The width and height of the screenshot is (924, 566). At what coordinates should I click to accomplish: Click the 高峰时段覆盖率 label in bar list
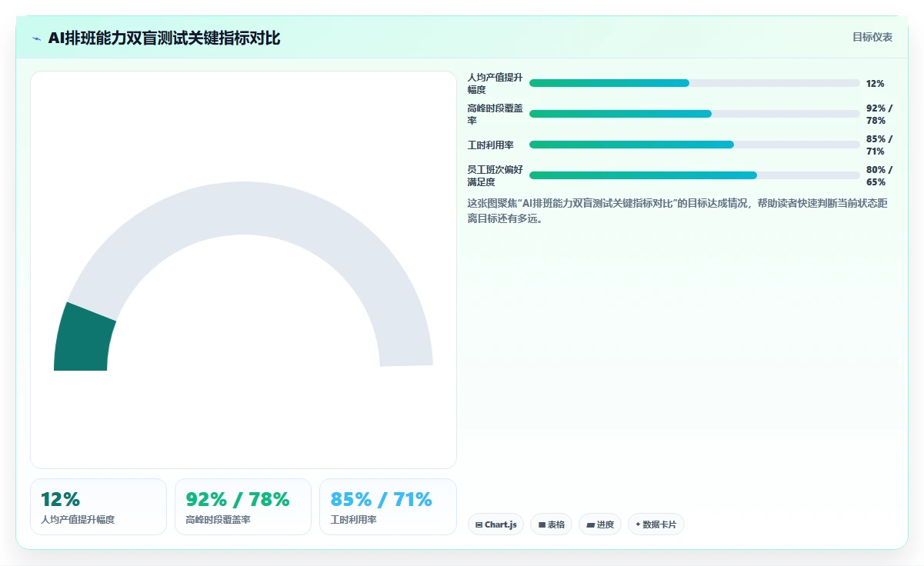click(495, 115)
